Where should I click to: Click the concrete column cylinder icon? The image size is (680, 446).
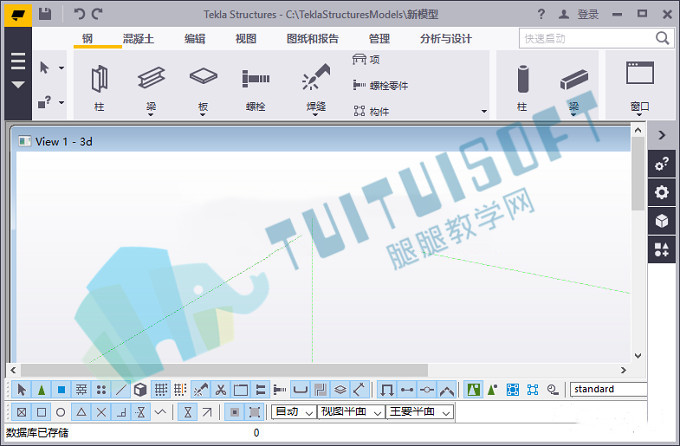pyautogui.click(x=523, y=79)
